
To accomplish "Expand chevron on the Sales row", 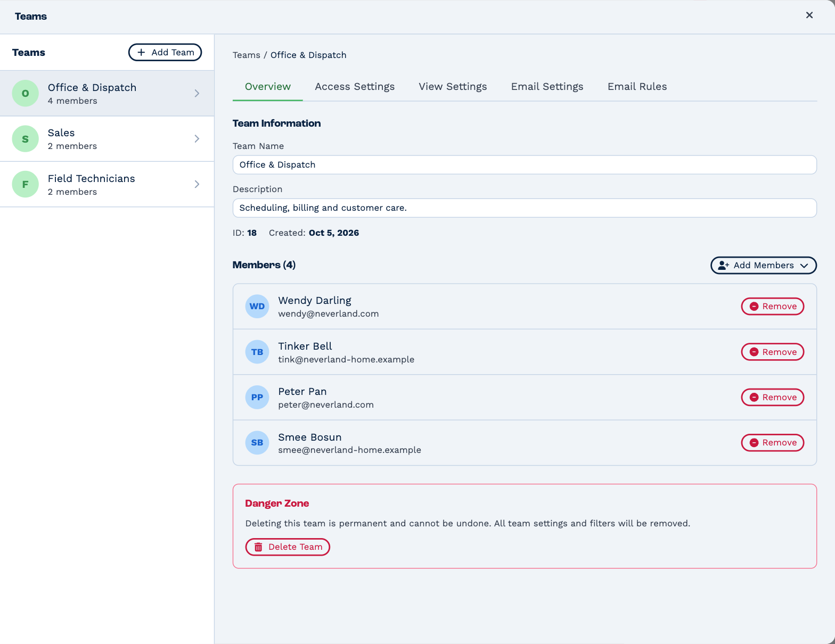I will pos(197,139).
